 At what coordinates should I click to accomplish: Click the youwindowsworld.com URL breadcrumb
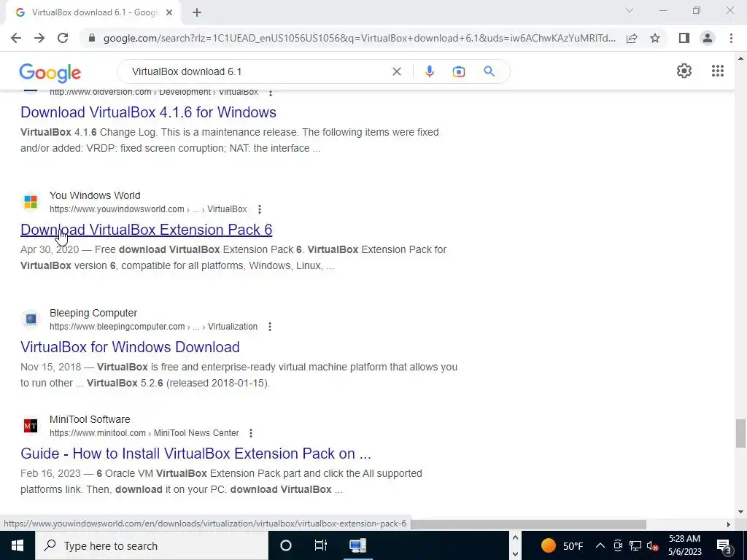pos(148,209)
